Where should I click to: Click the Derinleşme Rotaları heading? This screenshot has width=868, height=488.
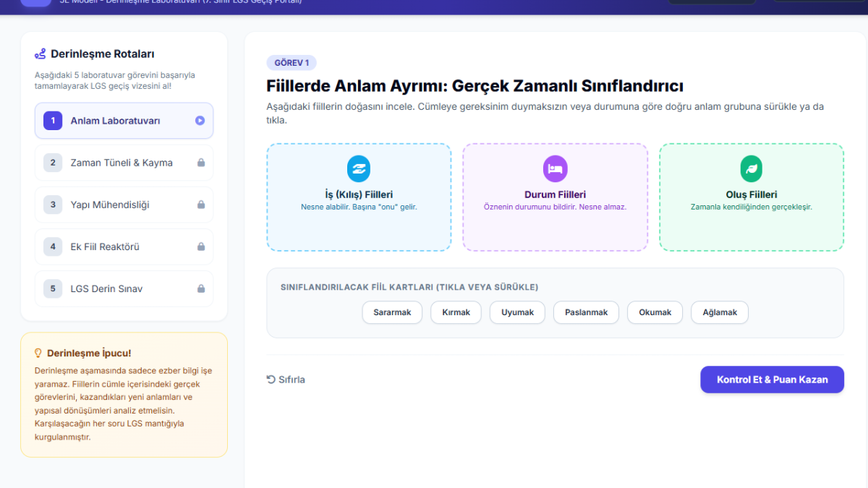(102, 54)
